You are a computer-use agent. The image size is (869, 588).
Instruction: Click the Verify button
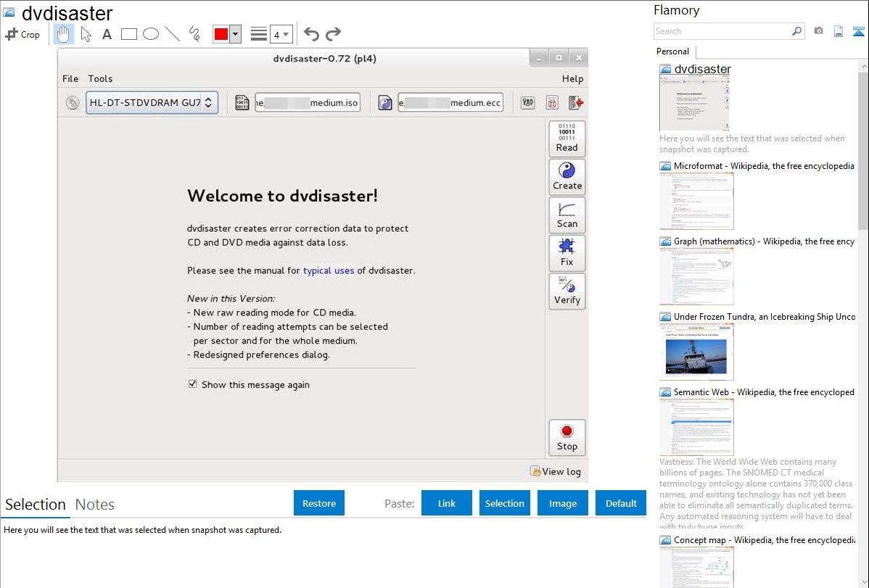pos(567,291)
